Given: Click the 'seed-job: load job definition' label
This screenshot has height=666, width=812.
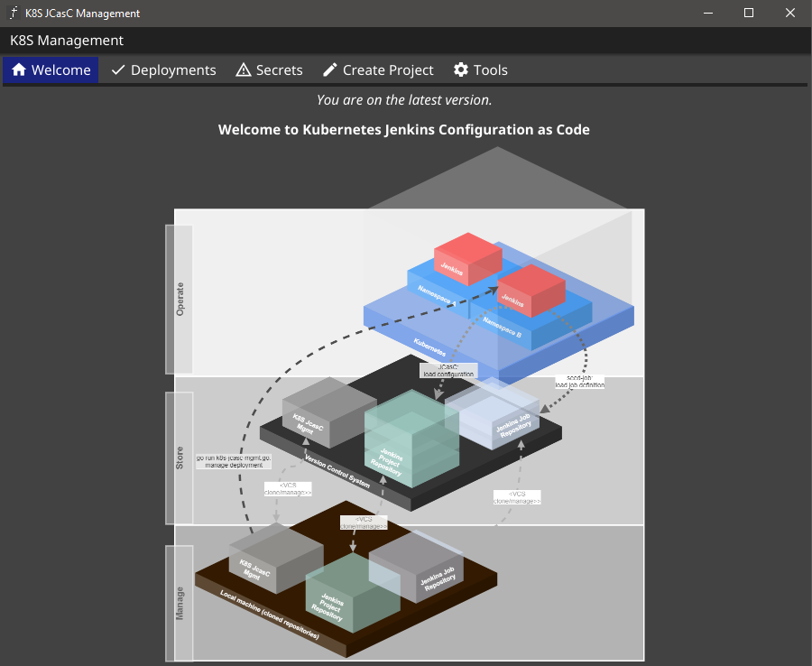Looking at the screenshot, I should click(x=579, y=382).
